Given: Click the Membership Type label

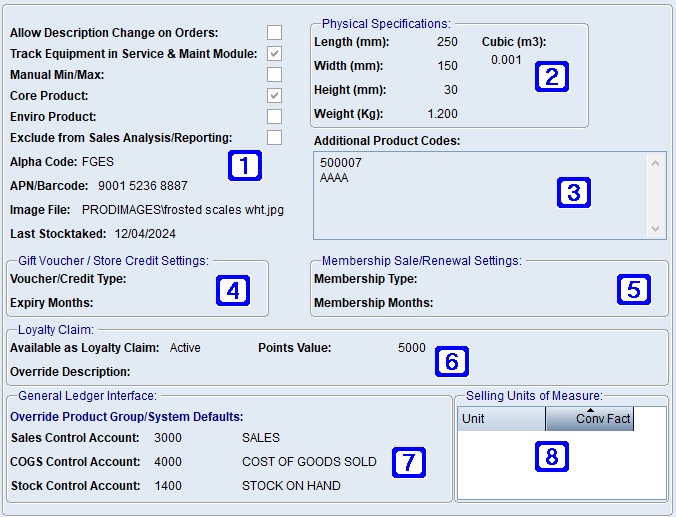Looking at the screenshot, I should (366, 279).
